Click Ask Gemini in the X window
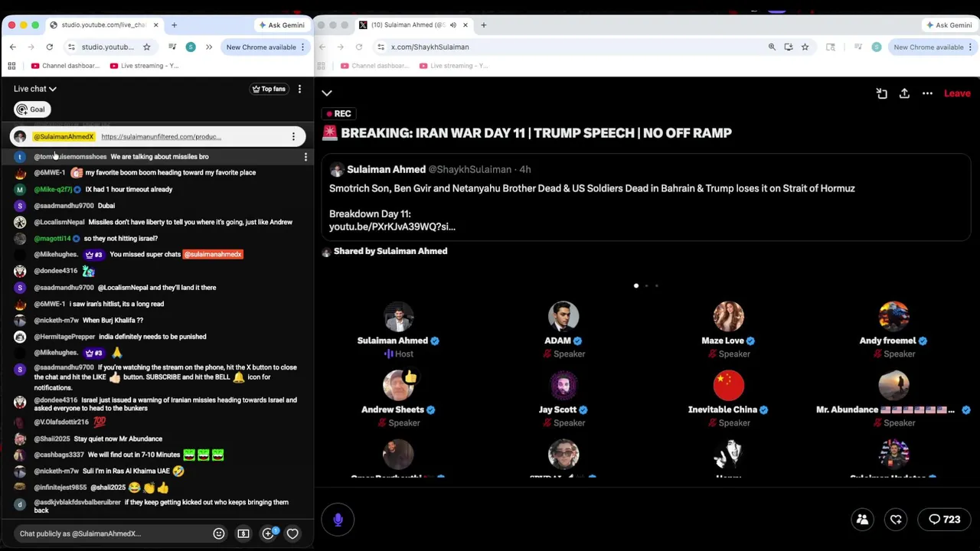The image size is (980, 551). pyautogui.click(x=949, y=25)
